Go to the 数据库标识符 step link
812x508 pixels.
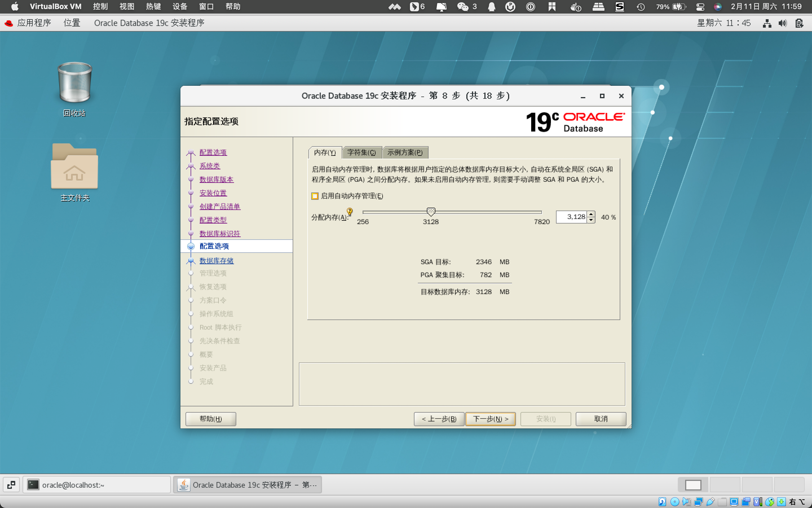220,233
